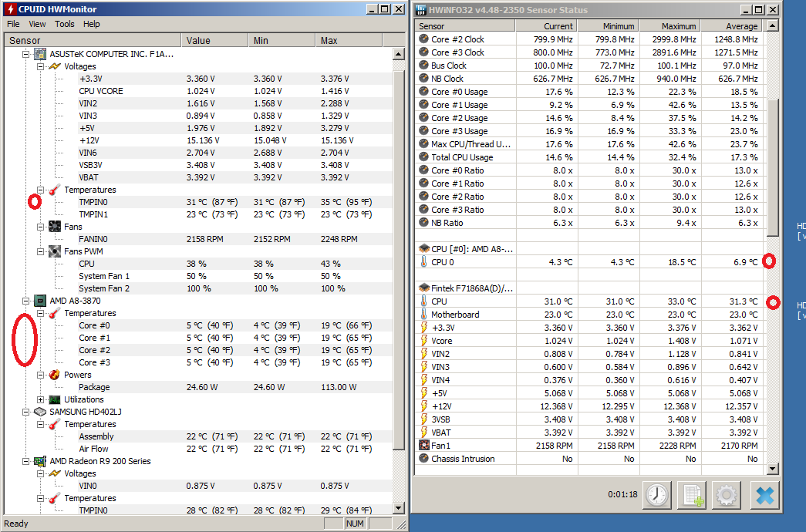806x532 pixels.
Task: Click the blue X close sensors icon
Action: coord(764,495)
